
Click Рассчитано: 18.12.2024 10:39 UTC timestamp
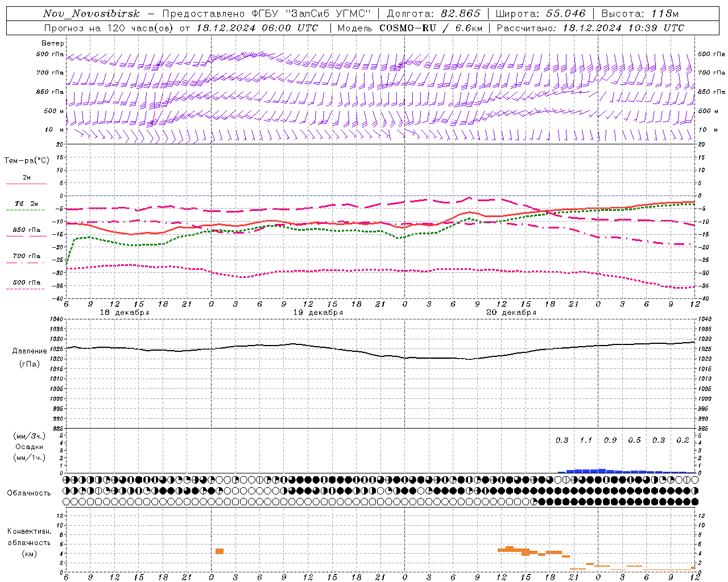point(590,28)
